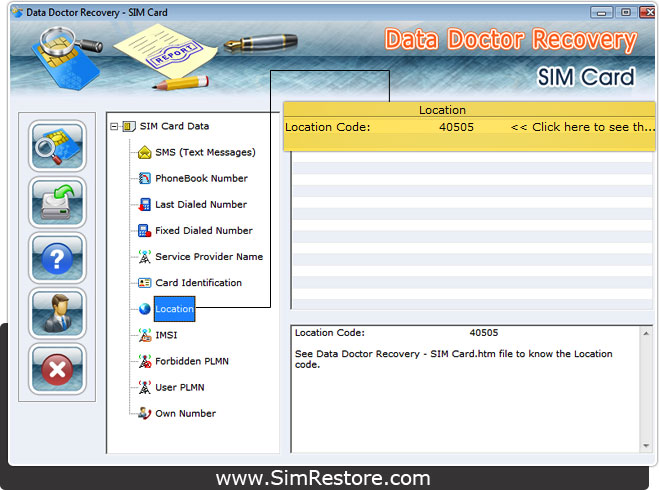Show Service Provider Name data
The image size is (659, 490).
click(x=209, y=257)
